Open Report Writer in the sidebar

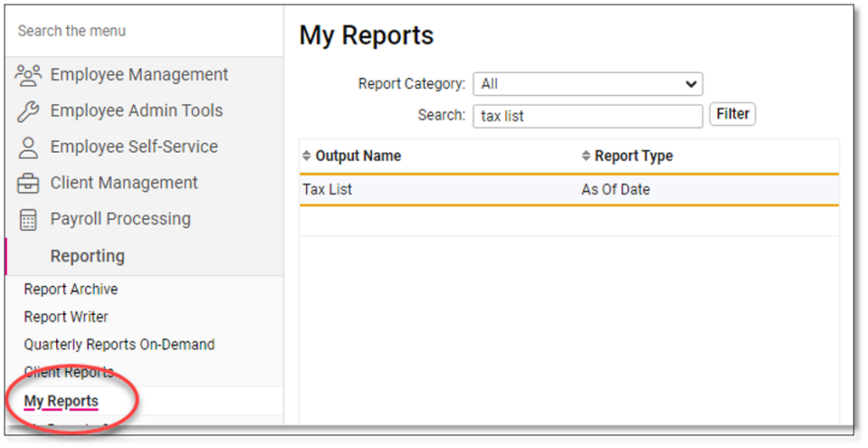point(66,317)
